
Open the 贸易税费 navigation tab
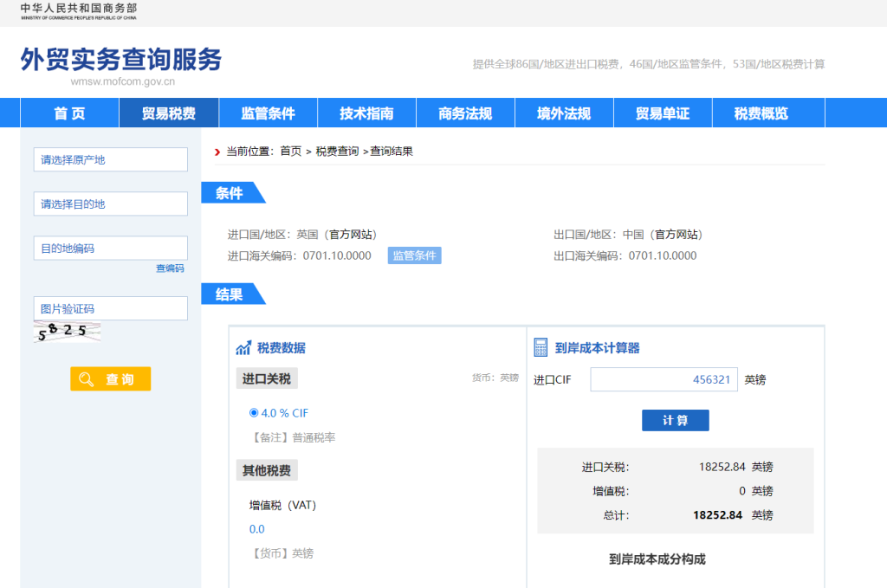[x=169, y=113]
